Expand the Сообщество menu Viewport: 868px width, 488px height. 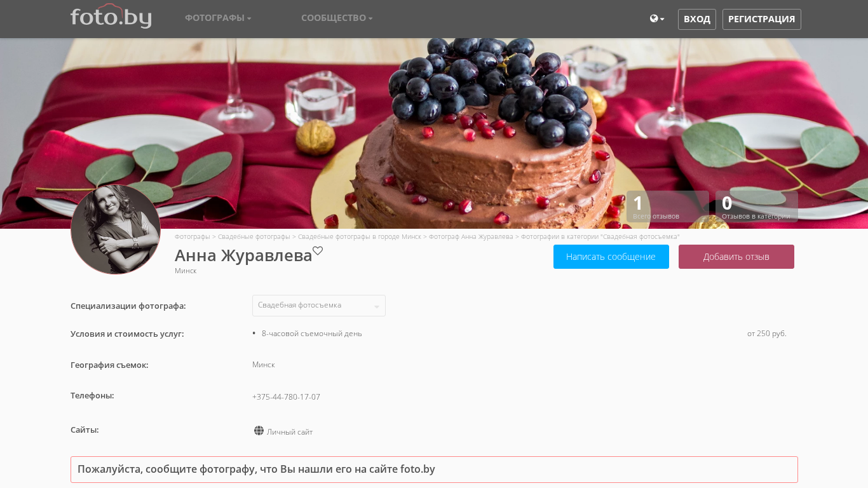(337, 18)
